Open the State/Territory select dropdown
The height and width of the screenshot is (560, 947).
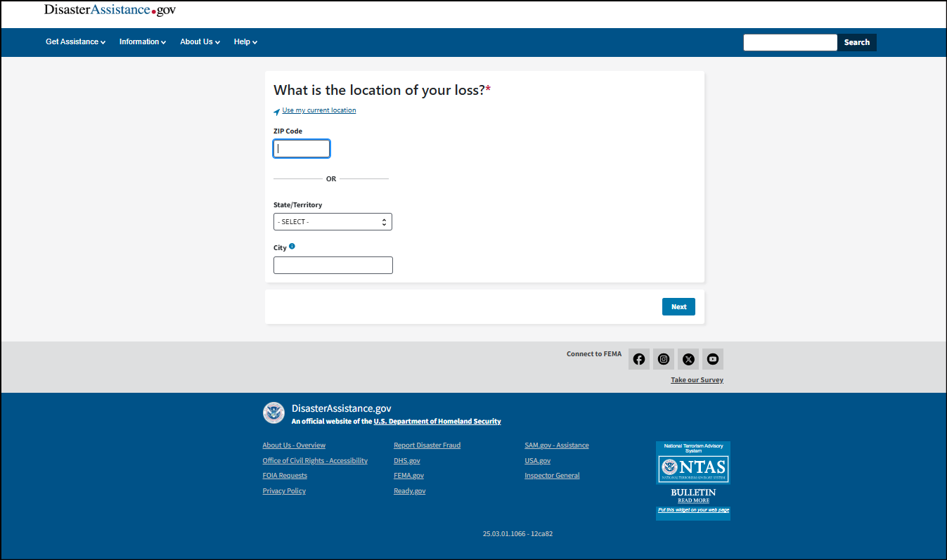pos(333,222)
